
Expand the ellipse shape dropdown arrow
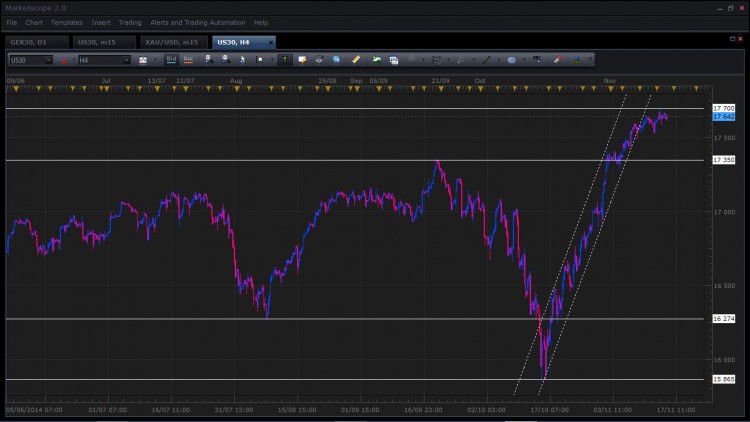(x=524, y=60)
